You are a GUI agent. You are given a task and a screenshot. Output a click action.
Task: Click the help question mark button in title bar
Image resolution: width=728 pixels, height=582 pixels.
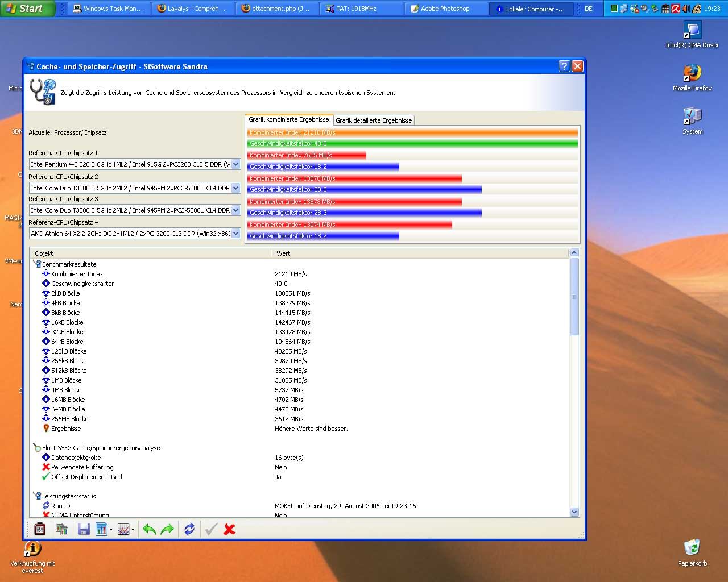564,66
